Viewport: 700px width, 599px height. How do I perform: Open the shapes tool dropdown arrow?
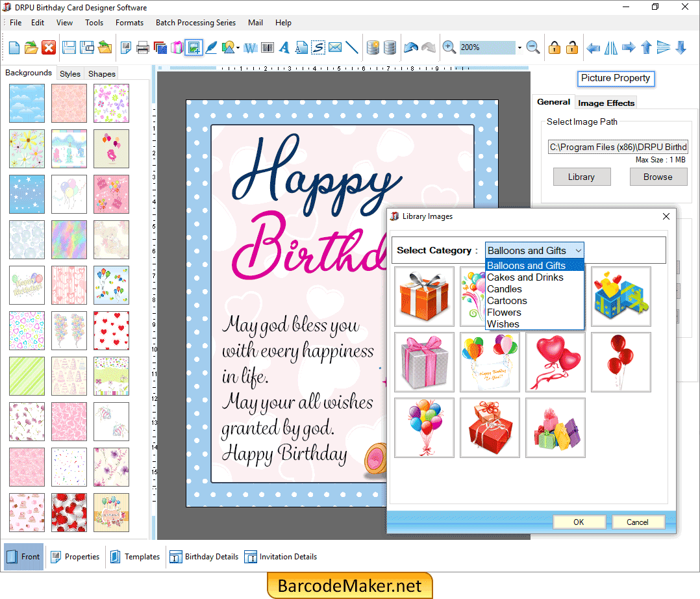tap(238, 48)
